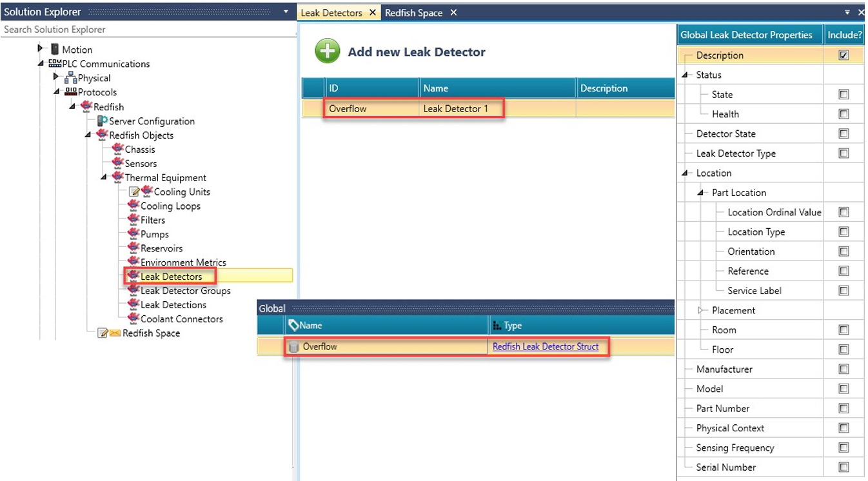Click the green Add new Leak Detector icon

[x=328, y=52]
